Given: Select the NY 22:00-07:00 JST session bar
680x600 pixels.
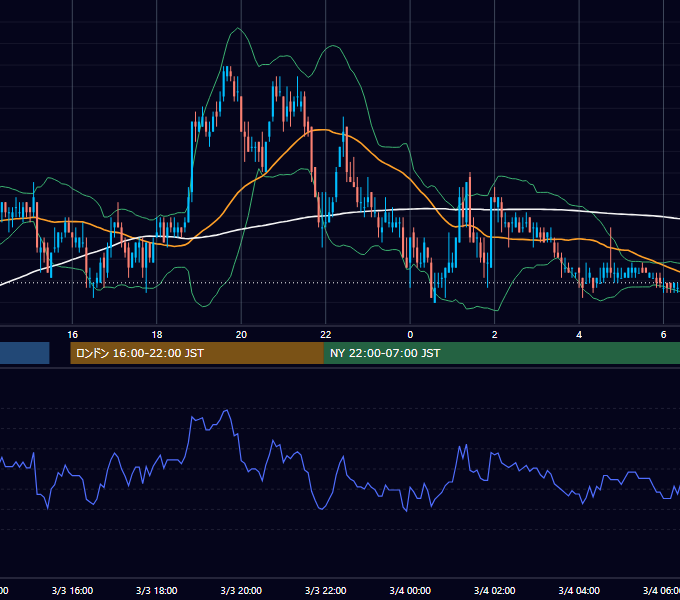Looking at the screenshot, I should (502, 353).
